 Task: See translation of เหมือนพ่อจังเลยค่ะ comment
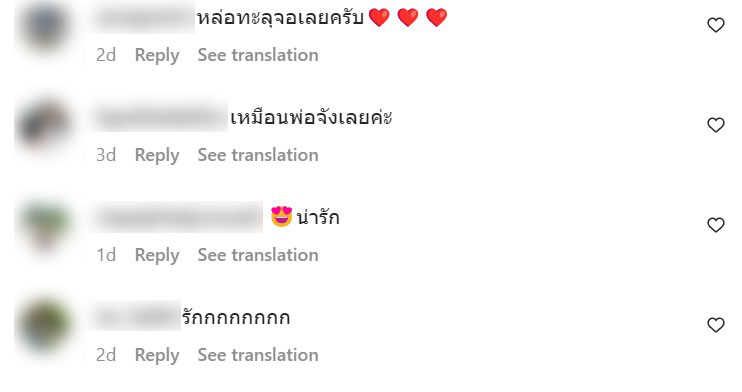coord(258,155)
